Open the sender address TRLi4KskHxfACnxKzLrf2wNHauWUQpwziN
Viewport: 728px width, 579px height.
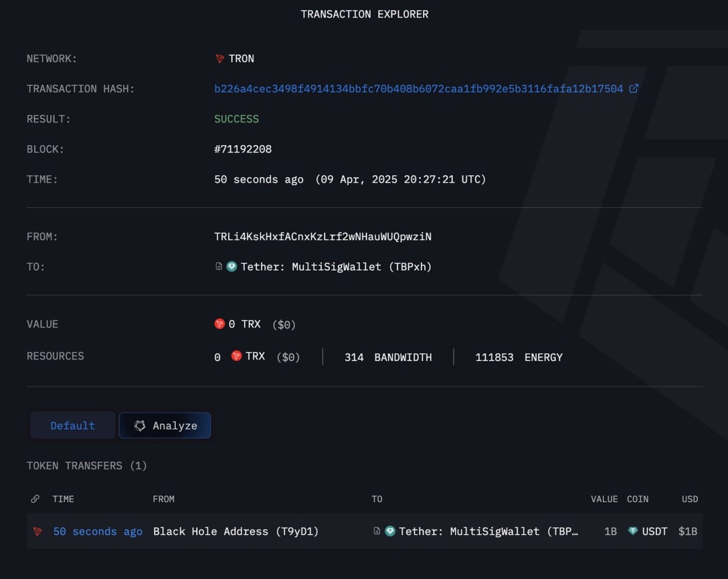[x=323, y=237]
